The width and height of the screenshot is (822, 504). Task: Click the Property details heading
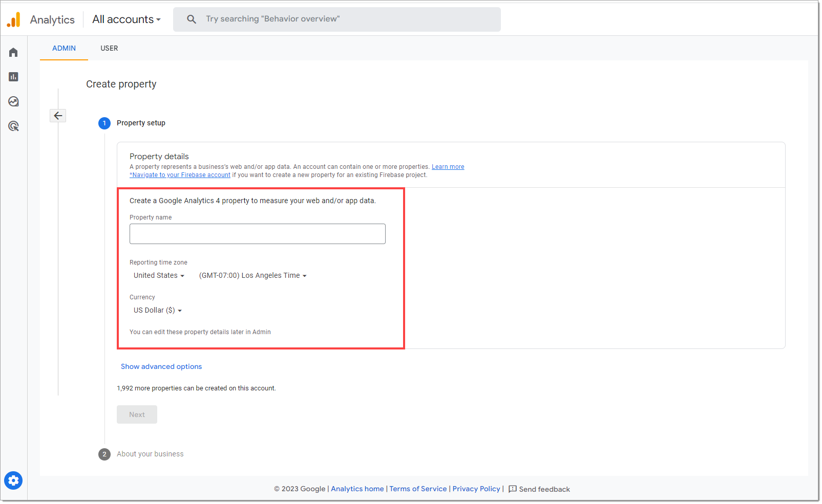click(x=159, y=157)
